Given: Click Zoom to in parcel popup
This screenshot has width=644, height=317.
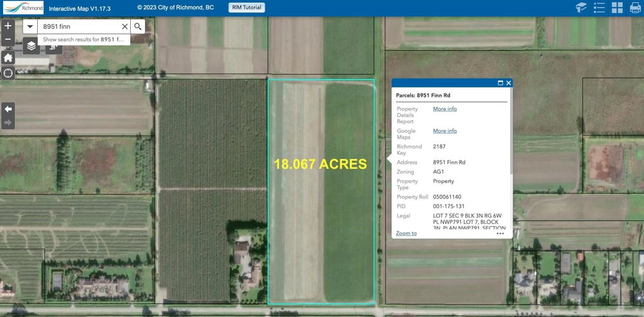Looking at the screenshot, I should 406,233.
